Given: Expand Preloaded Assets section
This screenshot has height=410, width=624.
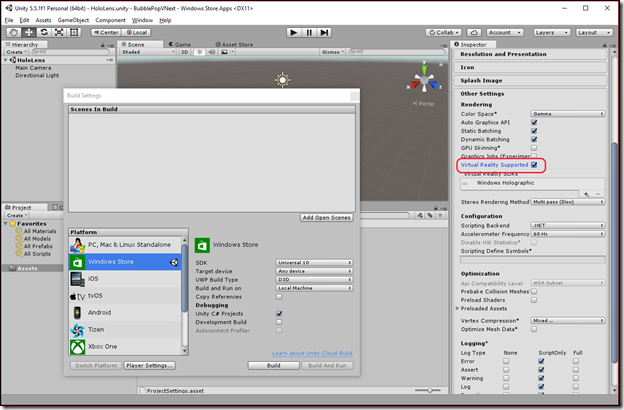Looking at the screenshot, I should coord(457,308).
